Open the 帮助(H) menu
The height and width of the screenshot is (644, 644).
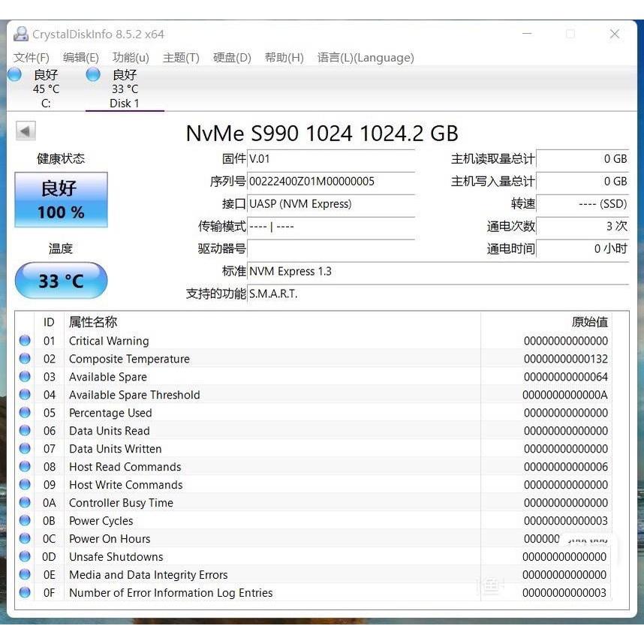click(284, 58)
